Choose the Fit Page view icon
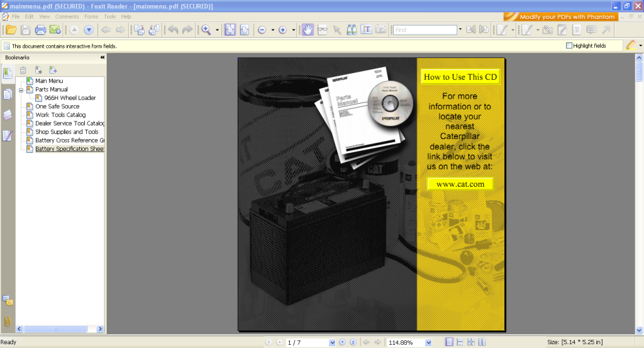 click(230, 30)
